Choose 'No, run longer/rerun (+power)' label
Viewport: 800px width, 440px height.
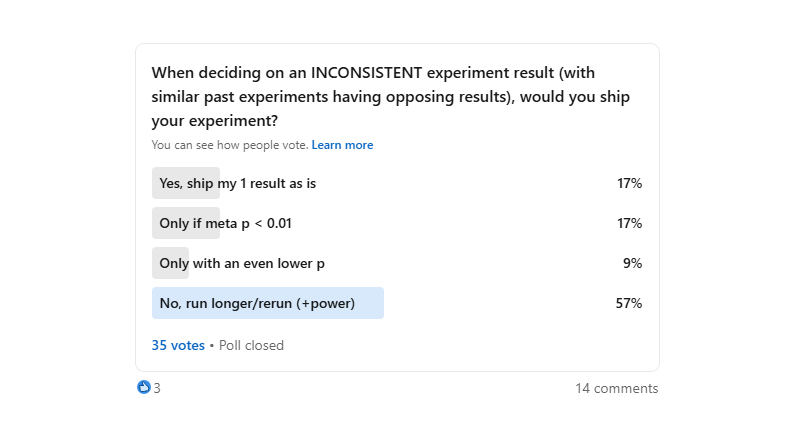tap(257, 303)
